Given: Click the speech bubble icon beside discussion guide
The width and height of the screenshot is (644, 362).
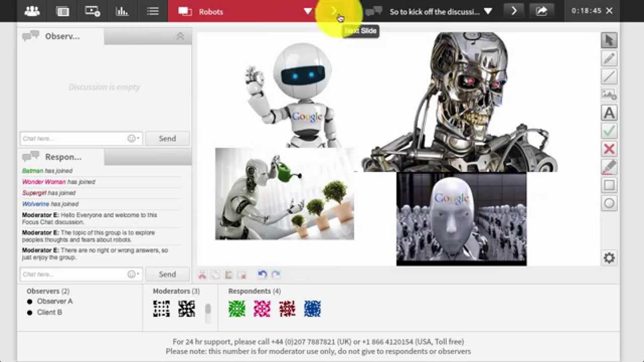Looking at the screenshot, I should [x=373, y=11].
